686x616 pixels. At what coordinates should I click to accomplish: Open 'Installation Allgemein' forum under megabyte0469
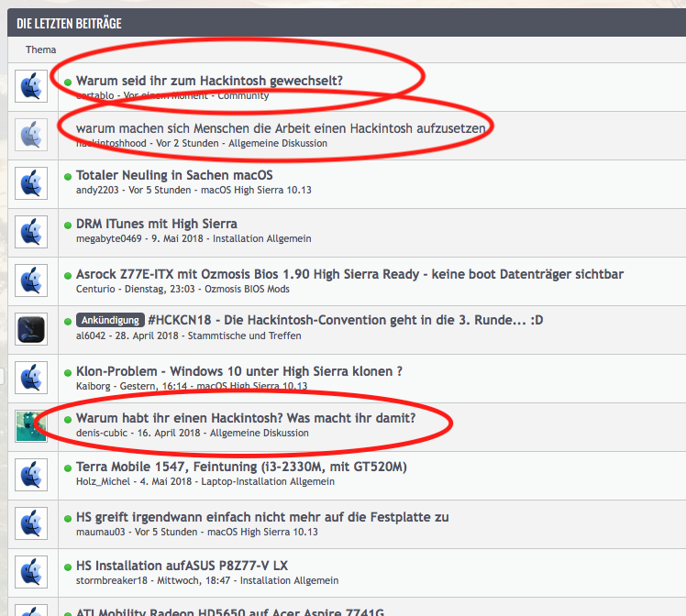(262, 238)
